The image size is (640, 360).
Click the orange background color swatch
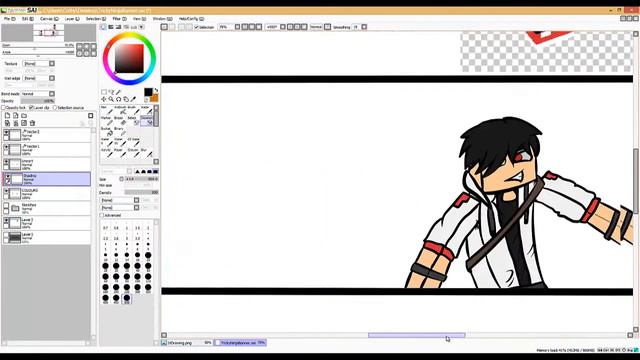point(154,98)
